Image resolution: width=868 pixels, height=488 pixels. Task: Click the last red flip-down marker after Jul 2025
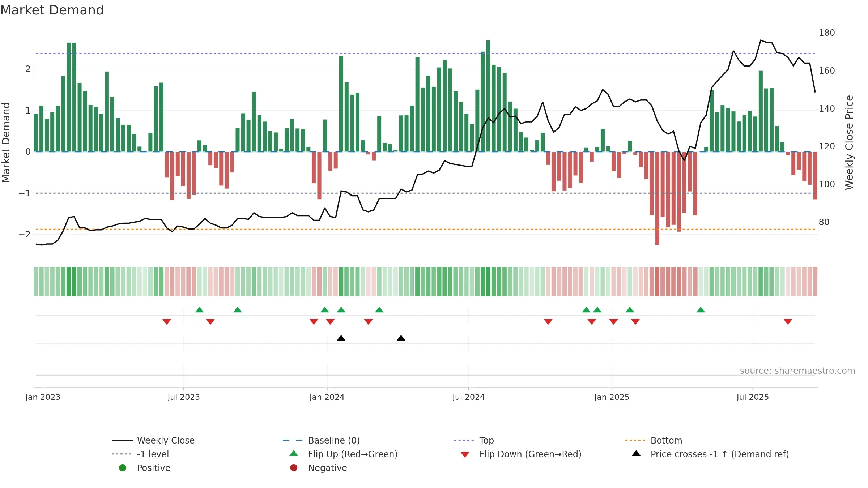788,322
